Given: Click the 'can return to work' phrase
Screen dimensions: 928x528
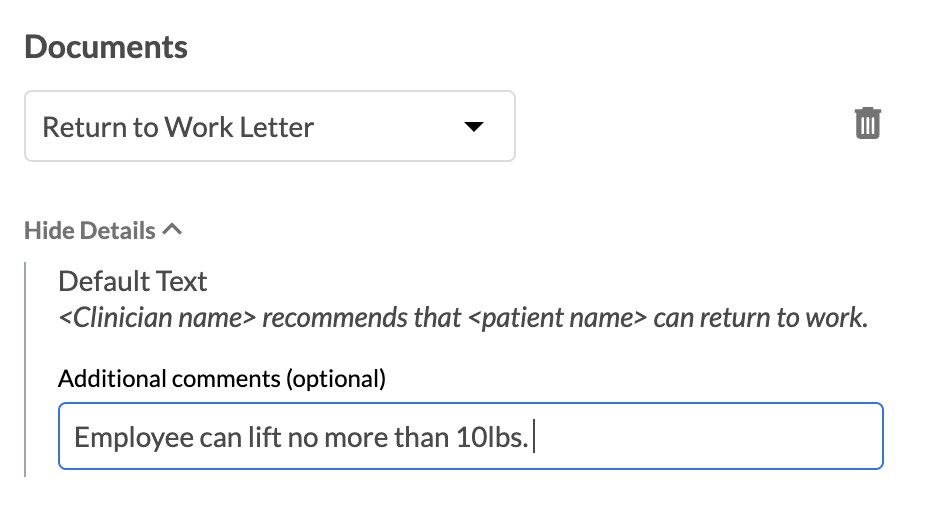Looking at the screenshot, I should point(759,319).
